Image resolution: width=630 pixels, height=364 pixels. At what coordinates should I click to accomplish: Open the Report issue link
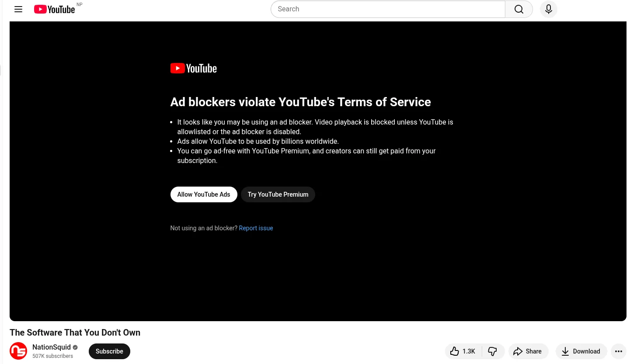[x=256, y=228]
